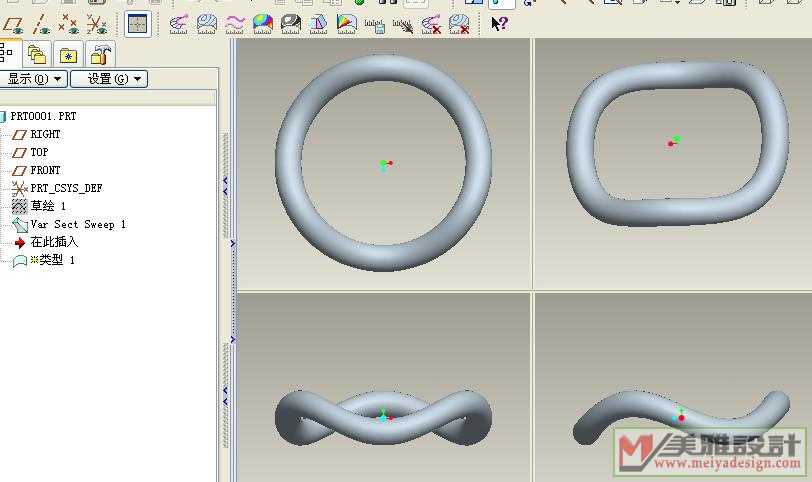The image size is (812, 482).
Task: Open the saved analysis icon with disk
Action: coord(374,25)
